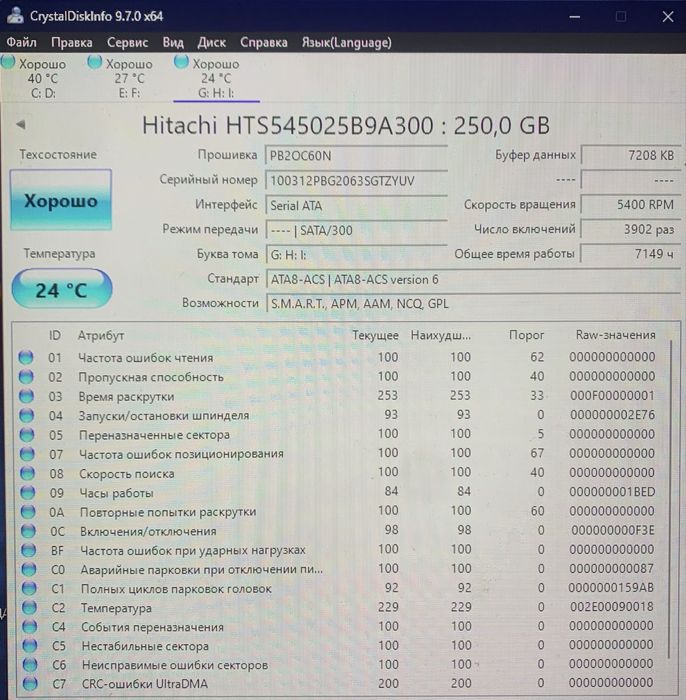
Task: Click the Возможности field
Action: point(473,304)
